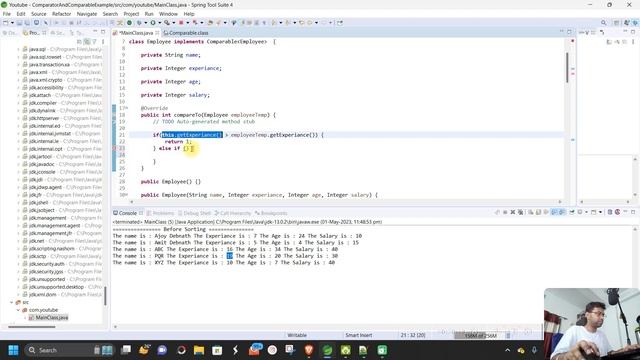Click the Windows Start button
Viewport: 640px width, 360px height.
(x=13, y=350)
